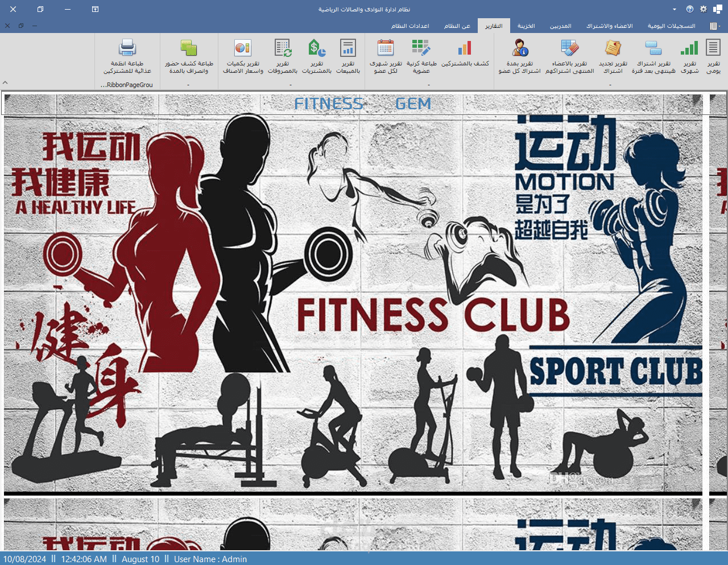This screenshot has height=565, width=728.
Task: Open the settings gear in title bar
Action: 704,9
